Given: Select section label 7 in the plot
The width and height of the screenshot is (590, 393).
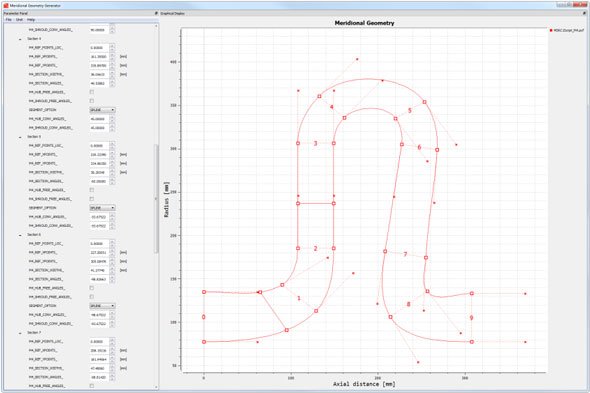Looking at the screenshot, I should [x=405, y=254].
